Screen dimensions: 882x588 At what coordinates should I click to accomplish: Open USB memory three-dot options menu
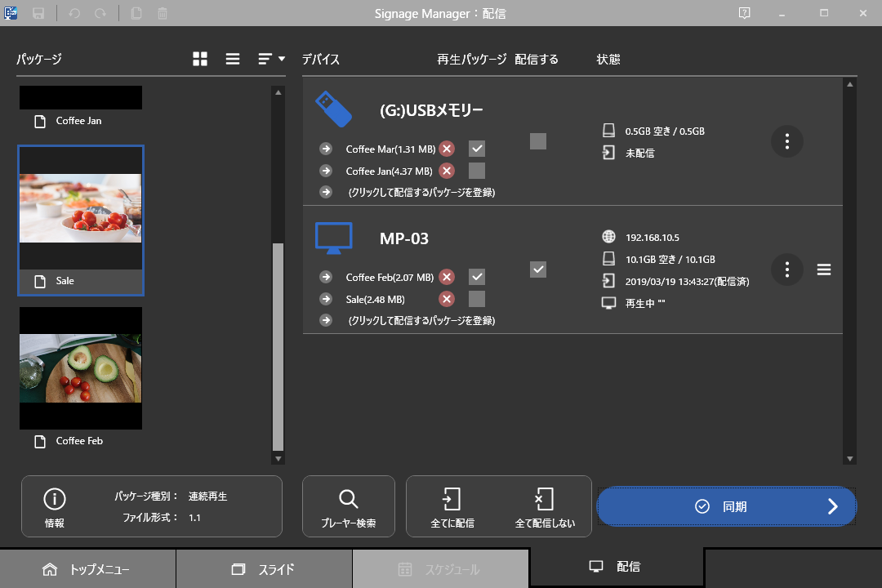click(786, 141)
